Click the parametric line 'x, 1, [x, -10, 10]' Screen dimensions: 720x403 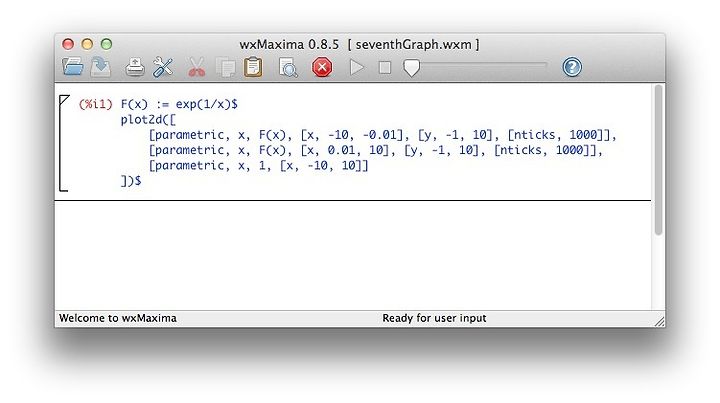[259, 165]
